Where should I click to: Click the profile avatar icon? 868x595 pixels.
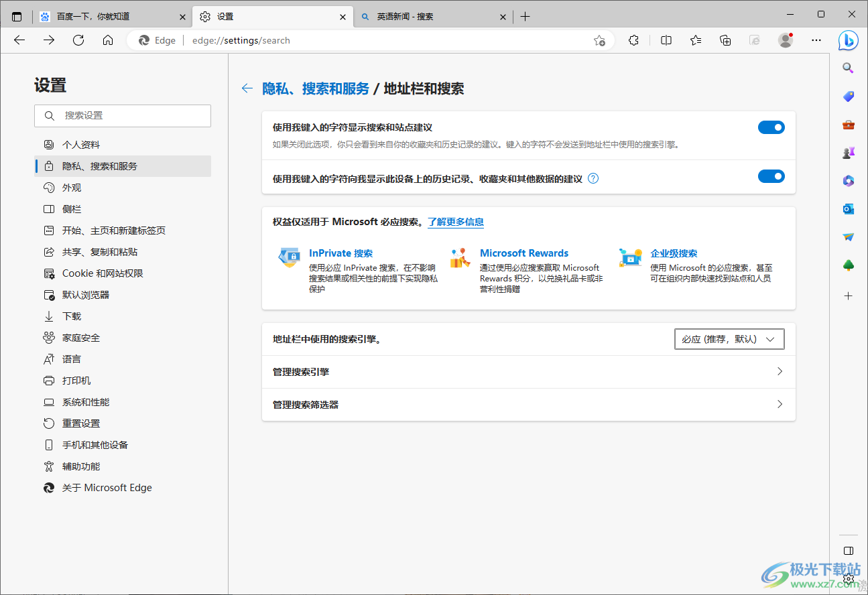(786, 40)
